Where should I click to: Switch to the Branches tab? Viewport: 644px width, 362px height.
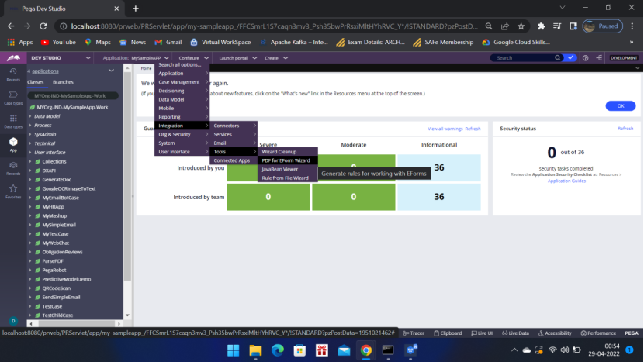pyautogui.click(x=64, y=82)
